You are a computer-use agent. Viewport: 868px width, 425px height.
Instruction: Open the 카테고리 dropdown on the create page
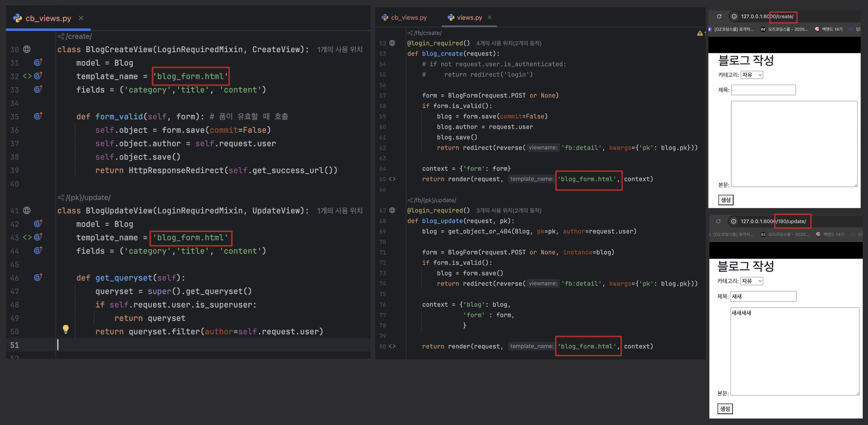tap(751, 75)
